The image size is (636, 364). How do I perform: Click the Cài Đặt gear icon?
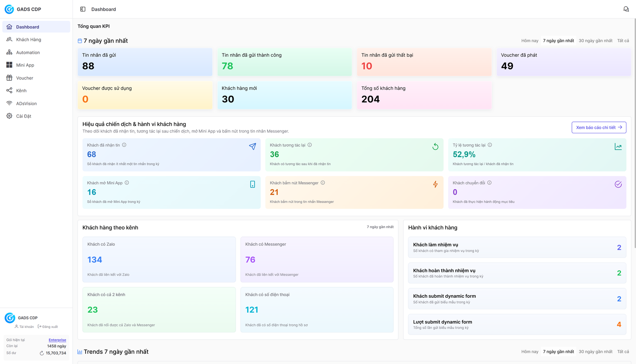[9, 116]
